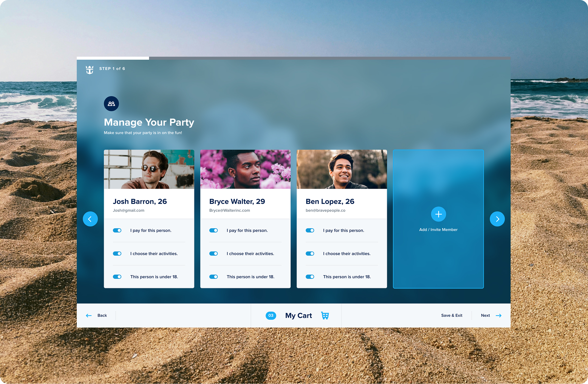588x384 pixels.
Task: Click the 'Manage Your Party' heading
Action: tap(149, 122)
